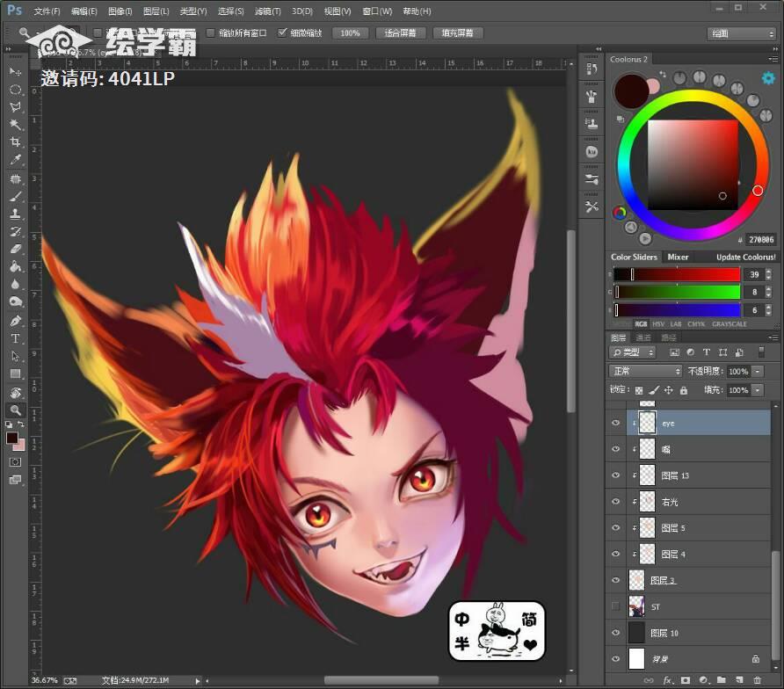Open 不透明度 opacity slider arrow

tap(758, 372)
